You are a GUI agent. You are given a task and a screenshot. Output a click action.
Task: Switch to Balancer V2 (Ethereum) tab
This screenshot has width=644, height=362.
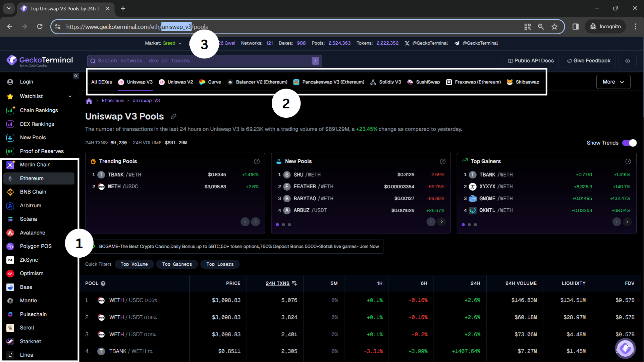(x=257, y=82)
